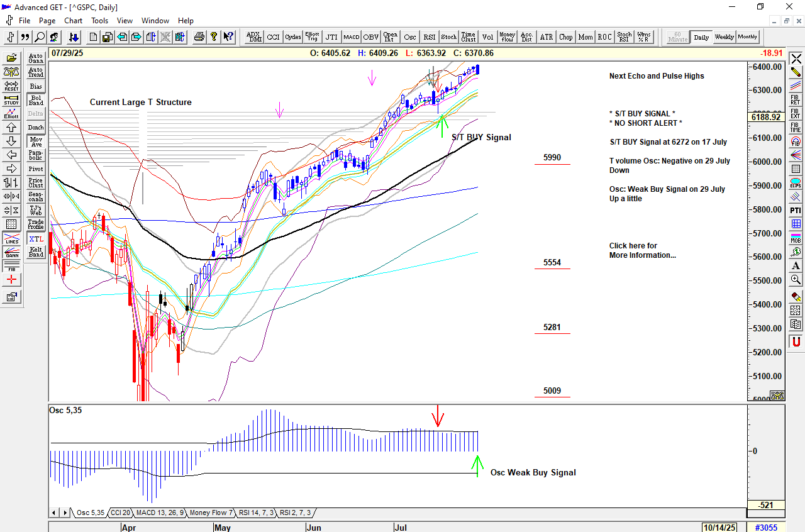Viewport: 805px width, 532px height.
Task: Open the Chart menu
Action: pyautogui.click(x=73, y=21)
